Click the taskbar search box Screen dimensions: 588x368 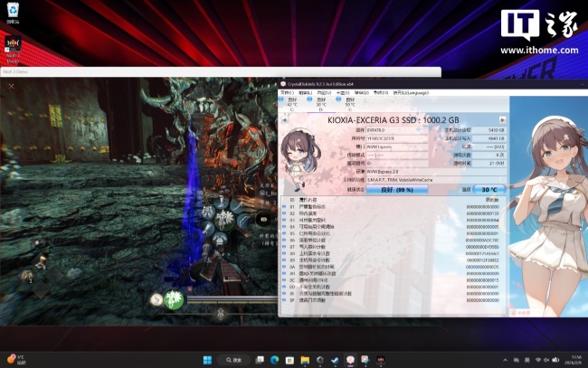pyautogui.click(x=234, y=360)
